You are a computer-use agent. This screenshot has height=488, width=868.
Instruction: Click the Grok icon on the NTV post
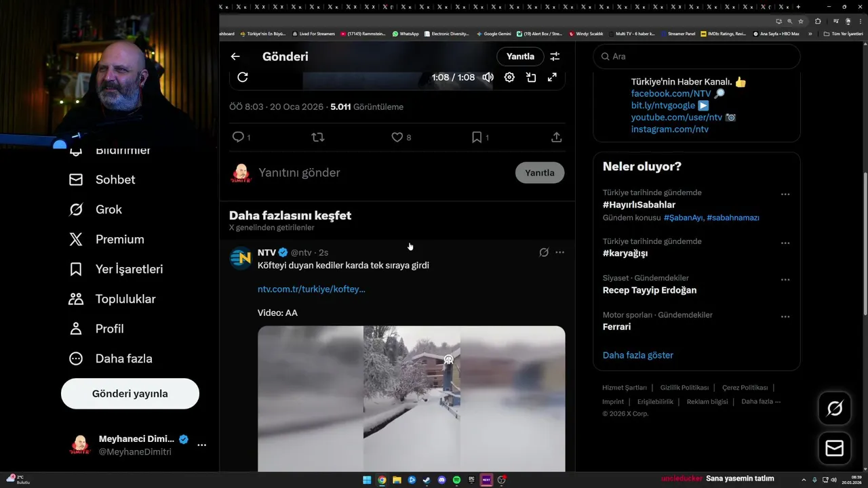point(544,252)
